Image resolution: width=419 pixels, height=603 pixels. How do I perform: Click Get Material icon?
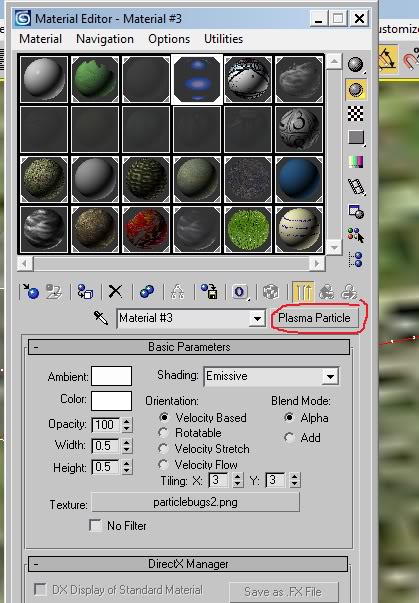31,292
